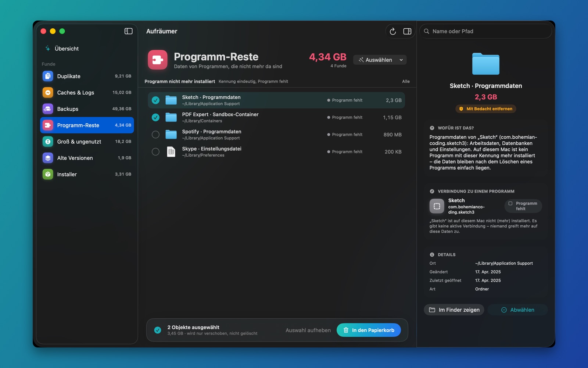Viewport: 588px width, 368px height.
Task: Check the Skype · Einstellungsdatei checkbox
Action: click(156, 152)
